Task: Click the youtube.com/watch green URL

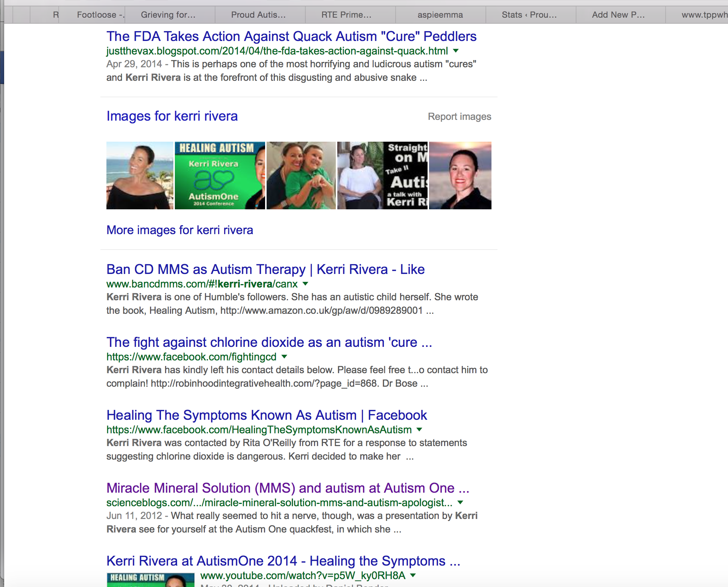Action: tap(303, 575)
